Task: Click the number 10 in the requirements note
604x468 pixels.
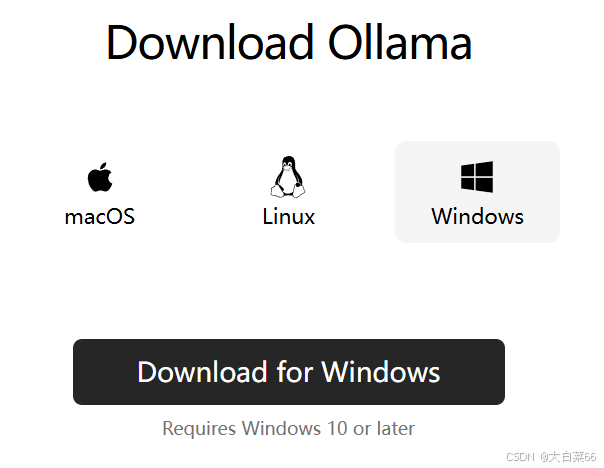Action: [x=337, y=428]
